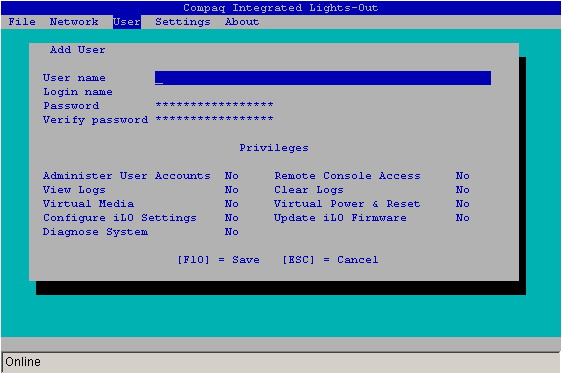Click the [F10] = Save option

(x=218, y=259)
